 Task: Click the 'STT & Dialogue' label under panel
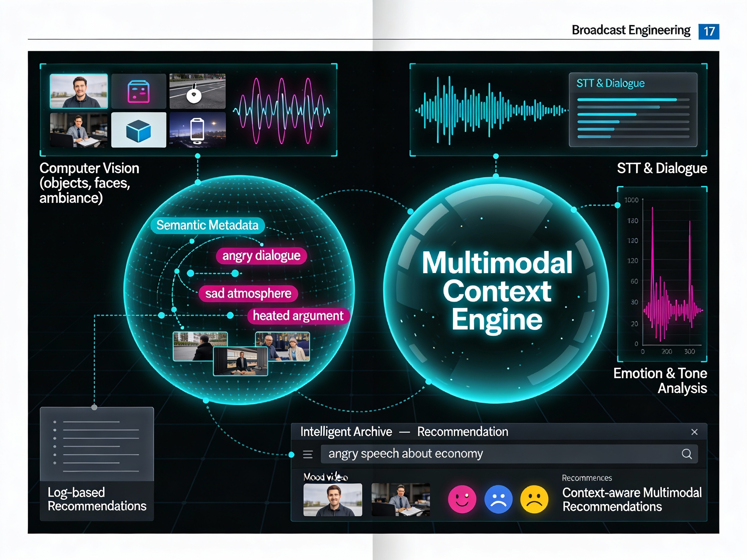tap(662, 168)
